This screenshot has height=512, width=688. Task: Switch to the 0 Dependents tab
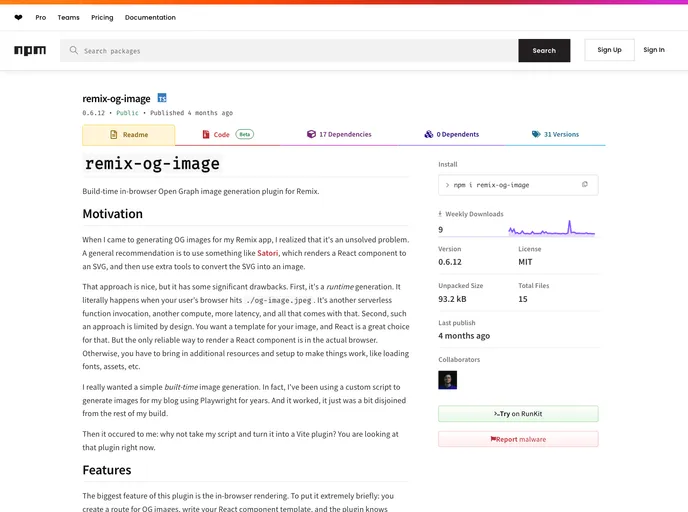[452, 134]
